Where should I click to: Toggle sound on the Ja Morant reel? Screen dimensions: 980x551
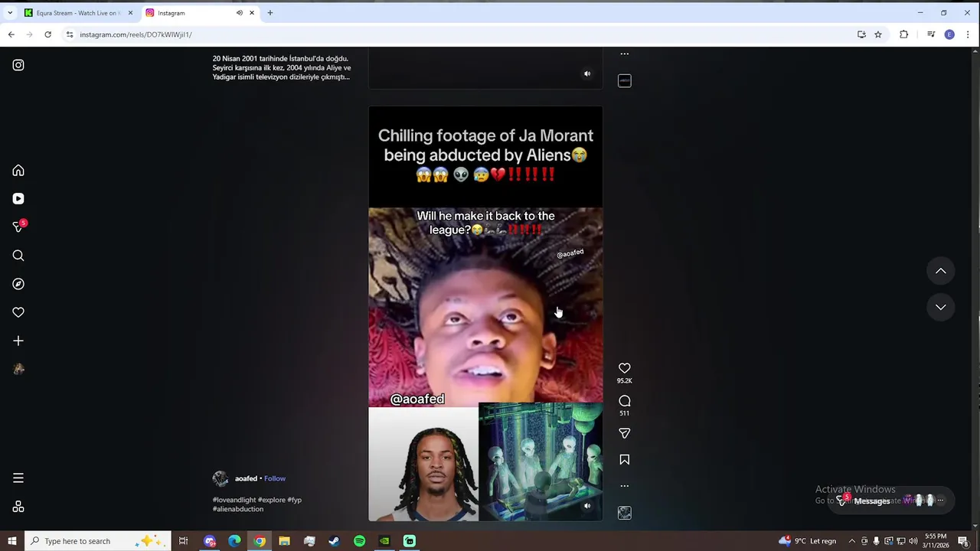pyautogui.click(x=587, y=506)
